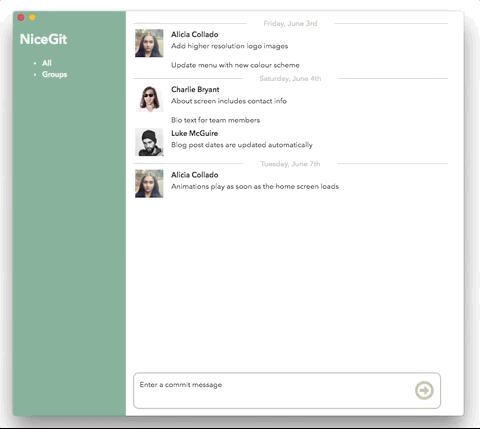Image resolution: width=480 pixels, height=429 pixels.
Task: Select commit 'Blog post dates are updated automatically'
Action: 242,145
